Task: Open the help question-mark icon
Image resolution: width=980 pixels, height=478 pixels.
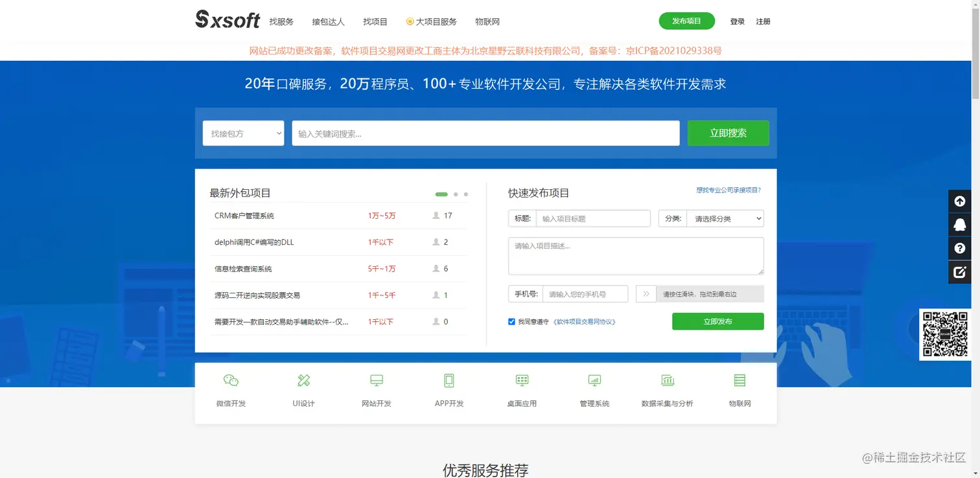Action: click(959, 248)
